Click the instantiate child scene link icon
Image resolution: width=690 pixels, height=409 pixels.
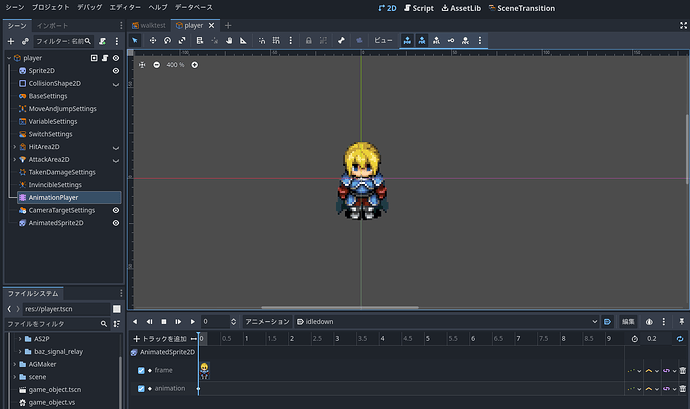pos(25,41)
